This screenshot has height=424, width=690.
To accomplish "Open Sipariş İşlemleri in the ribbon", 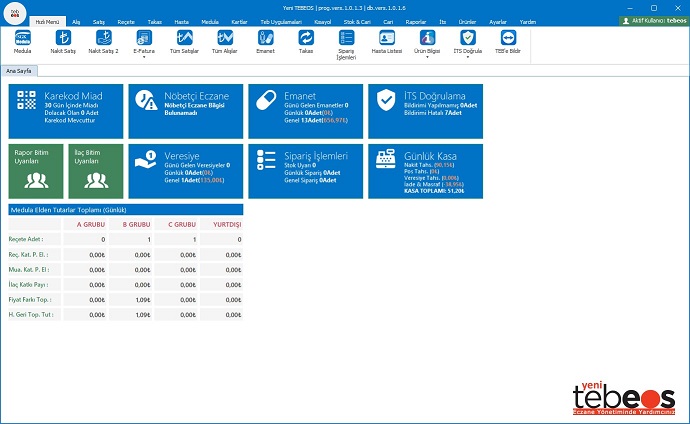I will point(346,42).
